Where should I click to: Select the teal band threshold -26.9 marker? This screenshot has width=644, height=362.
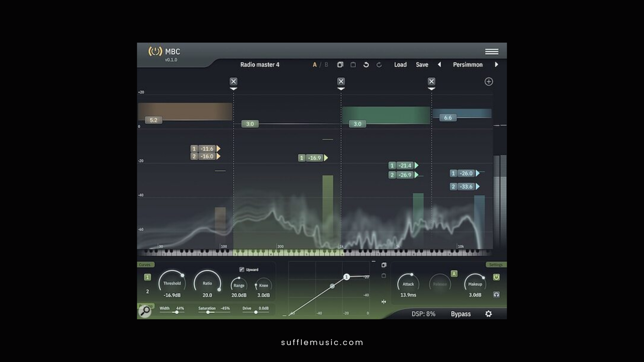(x=403, y=175)
